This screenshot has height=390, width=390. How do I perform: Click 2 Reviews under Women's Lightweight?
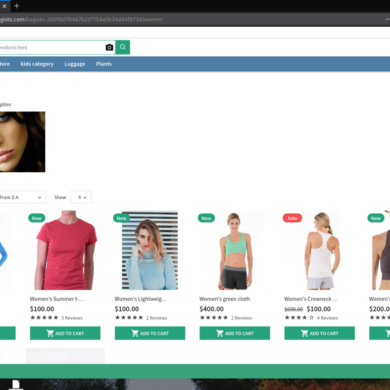(157, 318)
